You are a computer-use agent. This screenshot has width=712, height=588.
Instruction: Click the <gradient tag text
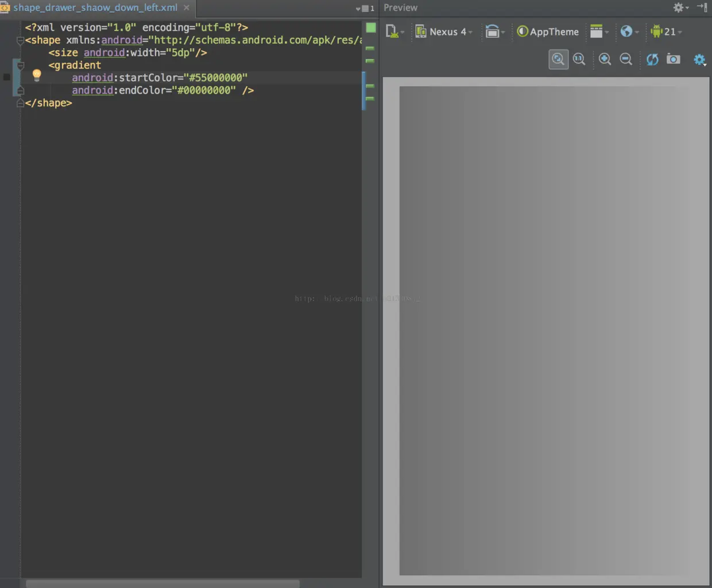pos(75,65)
